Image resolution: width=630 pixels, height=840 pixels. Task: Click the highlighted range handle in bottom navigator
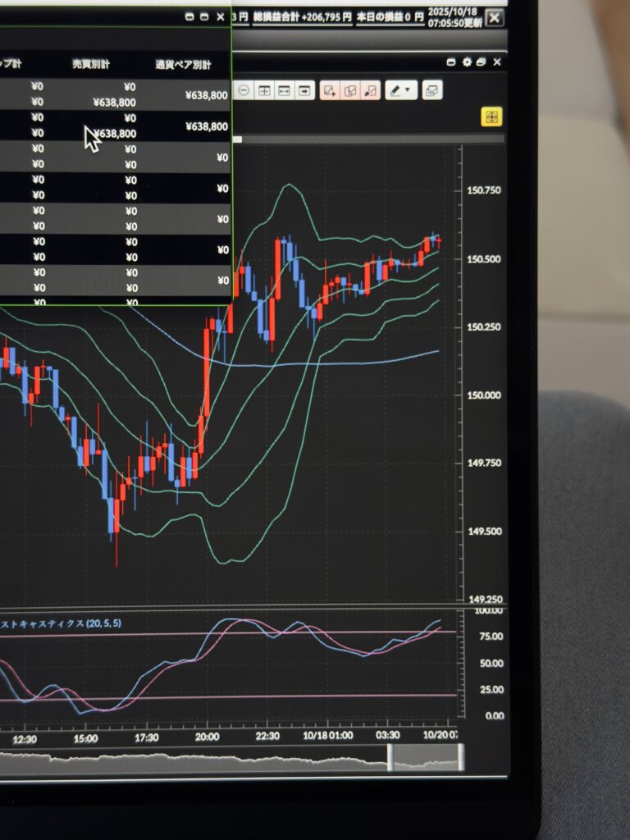pos(426,757)
